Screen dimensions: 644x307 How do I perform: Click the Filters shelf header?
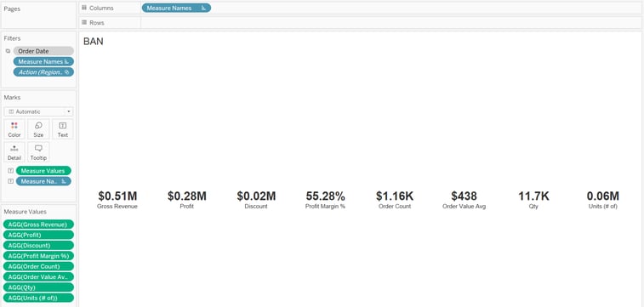(12, 38)
